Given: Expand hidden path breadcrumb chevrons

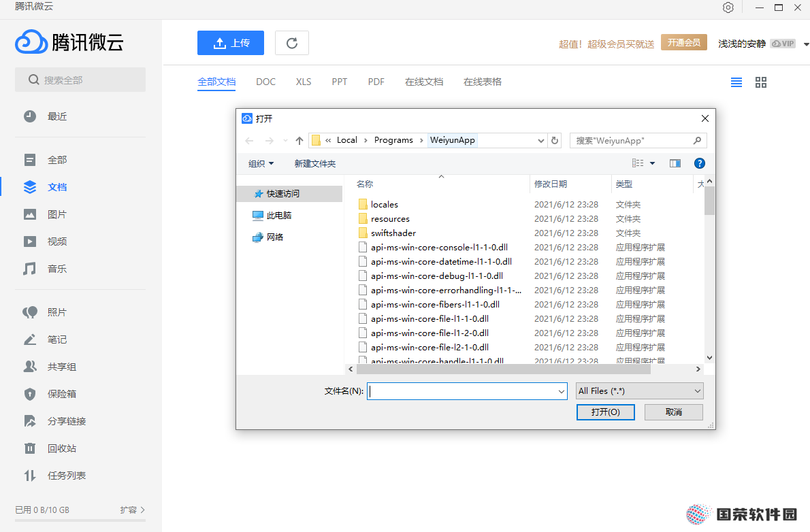Looking at the screenshot, I should [328, 141].
